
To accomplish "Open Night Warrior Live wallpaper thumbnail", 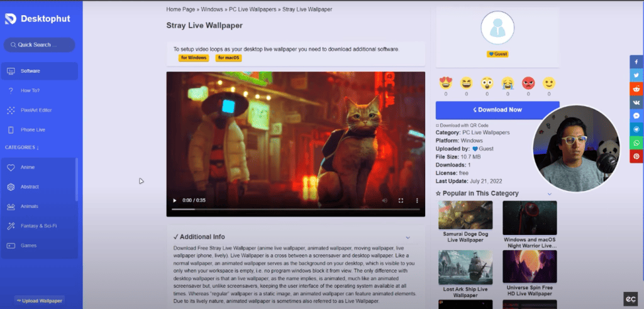I will click(x=530, y=217).
